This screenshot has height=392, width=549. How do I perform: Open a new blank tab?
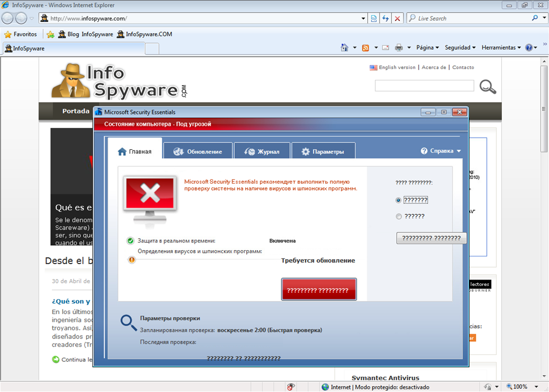point(152,49)
